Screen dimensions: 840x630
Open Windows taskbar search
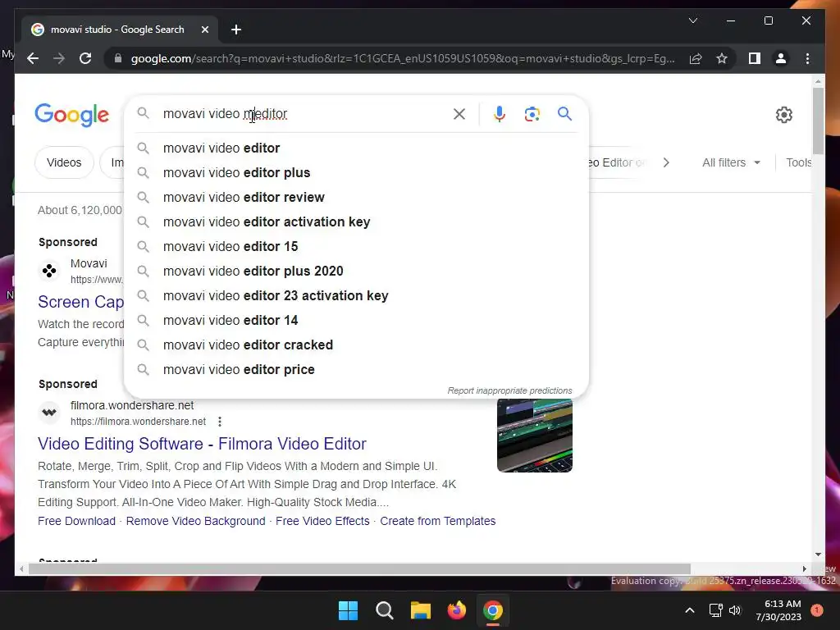(x=385, y=610)
